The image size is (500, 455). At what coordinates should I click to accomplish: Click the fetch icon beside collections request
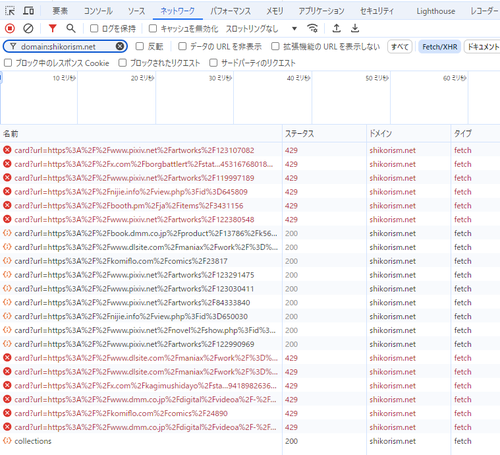(7, 441)
